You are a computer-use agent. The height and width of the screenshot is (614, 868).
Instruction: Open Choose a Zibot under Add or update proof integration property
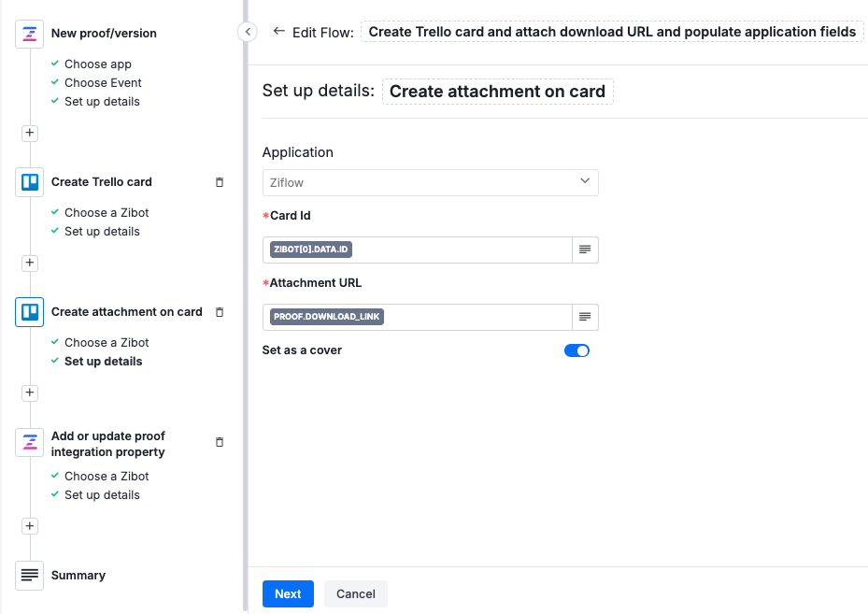click(107, 476)
